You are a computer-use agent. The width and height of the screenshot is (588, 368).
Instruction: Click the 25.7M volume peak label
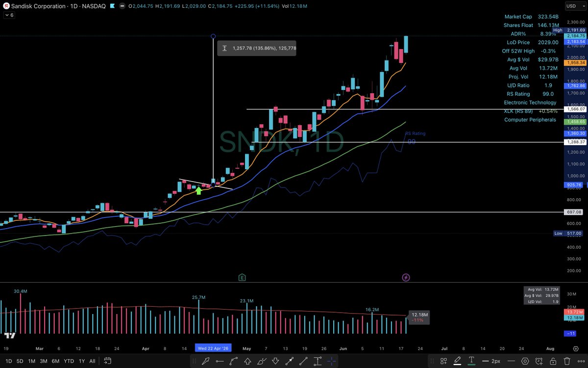tap(198, 297)
